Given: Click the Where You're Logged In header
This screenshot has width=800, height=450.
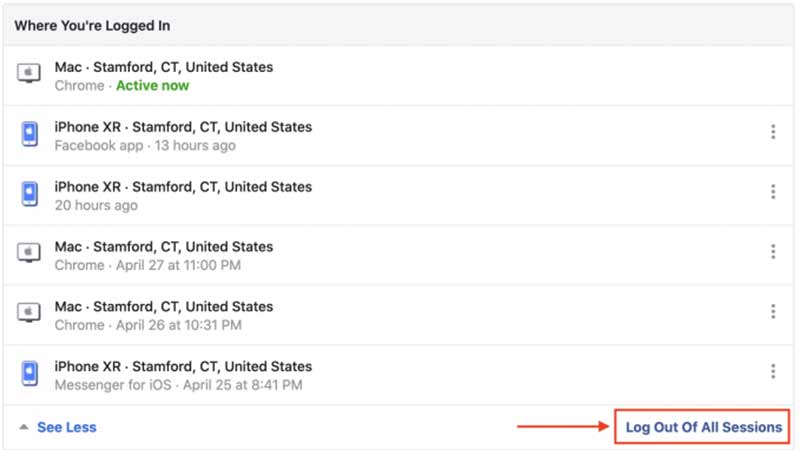Looking at the screenshot, I should click(x=92, y=26).
